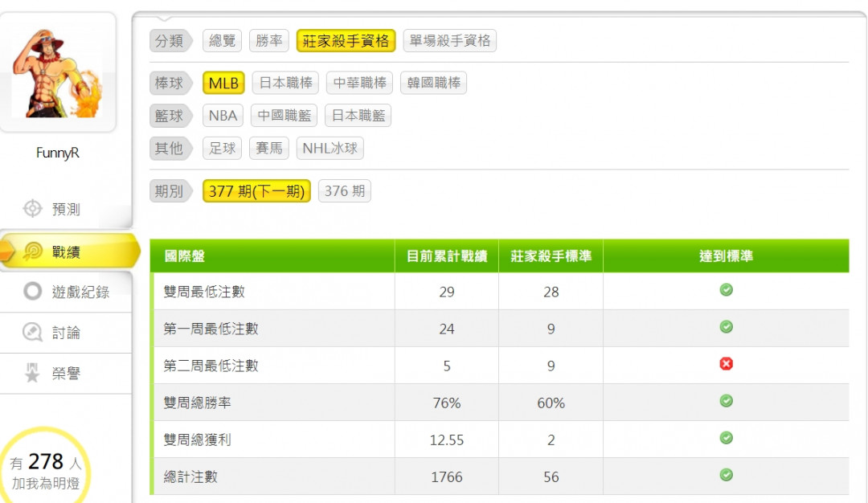868x503 pixels.
Task: Select period 377 期(下一期)
Action: pos(257,191)
